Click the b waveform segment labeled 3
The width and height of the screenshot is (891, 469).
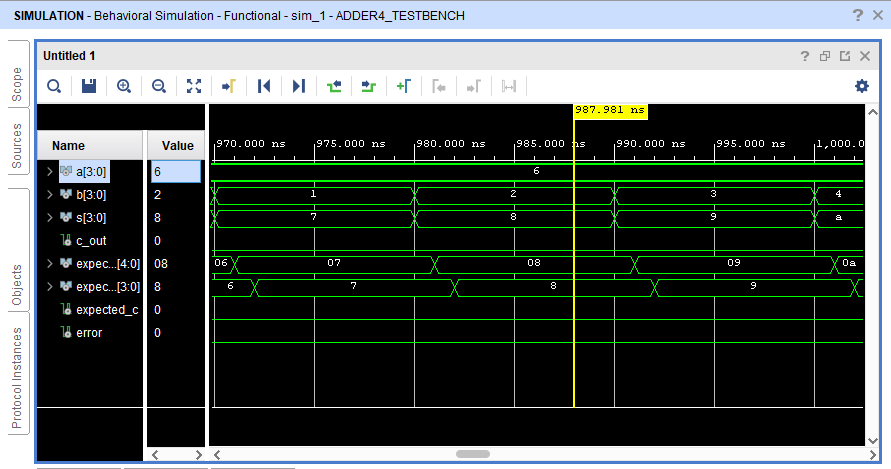click(714, 194)
